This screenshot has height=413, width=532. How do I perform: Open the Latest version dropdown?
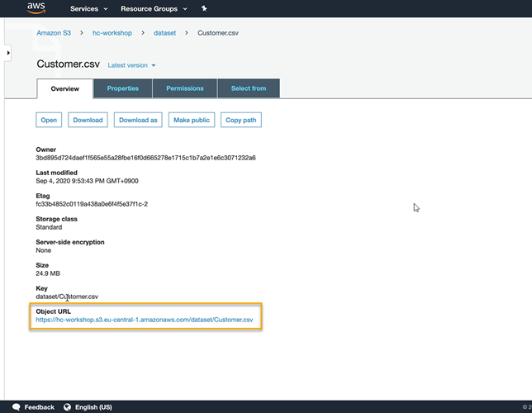[131, 65]
